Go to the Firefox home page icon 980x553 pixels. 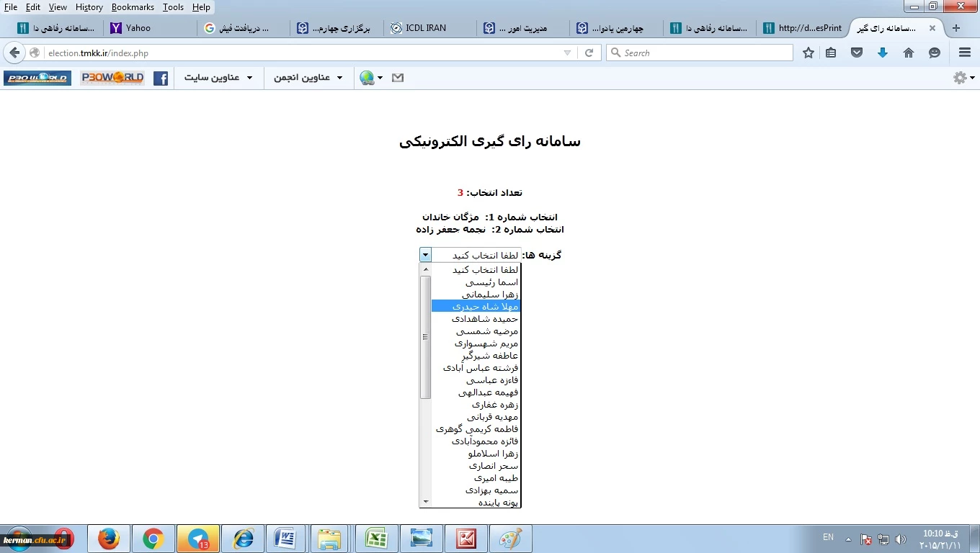[x=908, y=53]
